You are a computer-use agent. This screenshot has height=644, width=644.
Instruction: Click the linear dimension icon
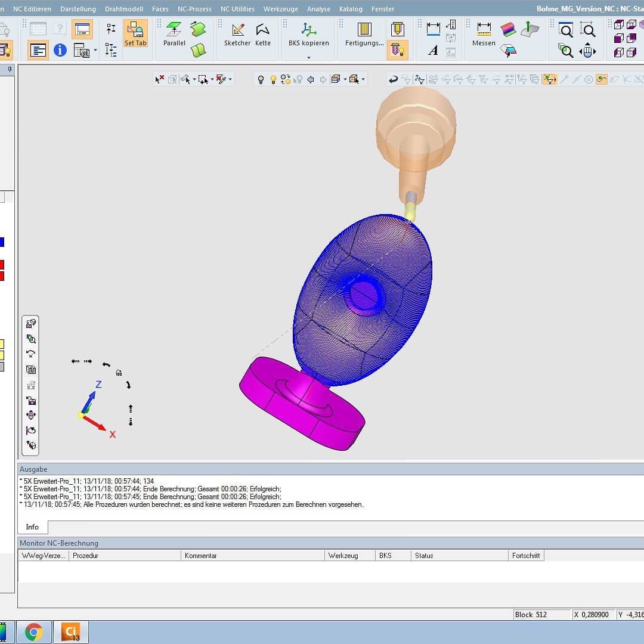[434, 29]
